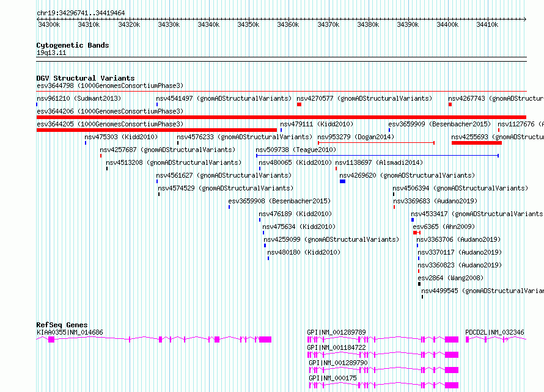The height and width of the screenshot is (392, 544).
Task: Click the nsv1127676 variant label at right edge
Action: point(520,124)
